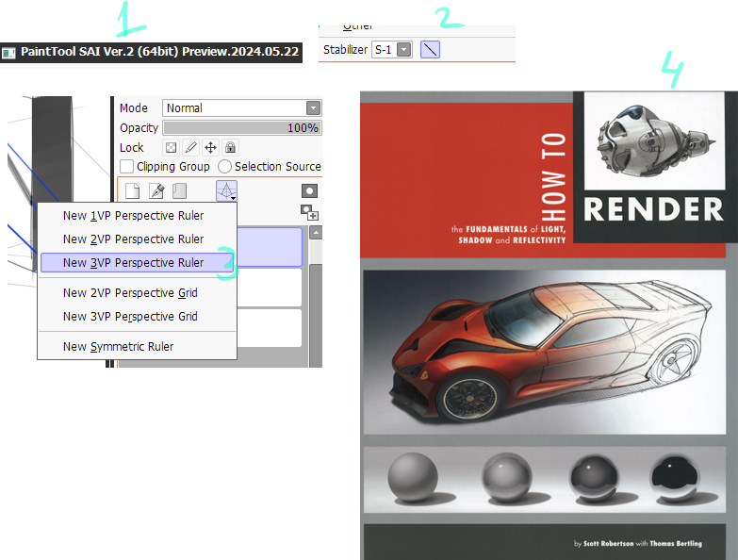Toggle the straight line drawing mode button
Viewport: 738px width, 560px height.
(x=430, y=49)
